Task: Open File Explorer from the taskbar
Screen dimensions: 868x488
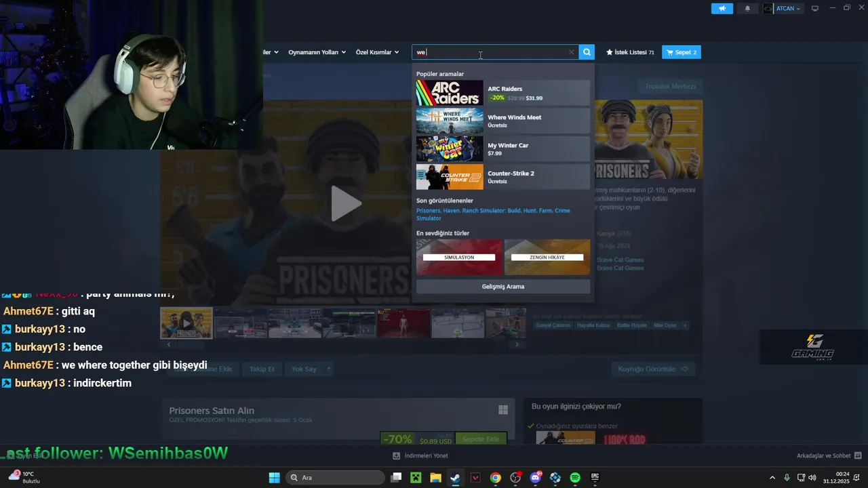Action: pyautogui.click(x=435, y=478)
